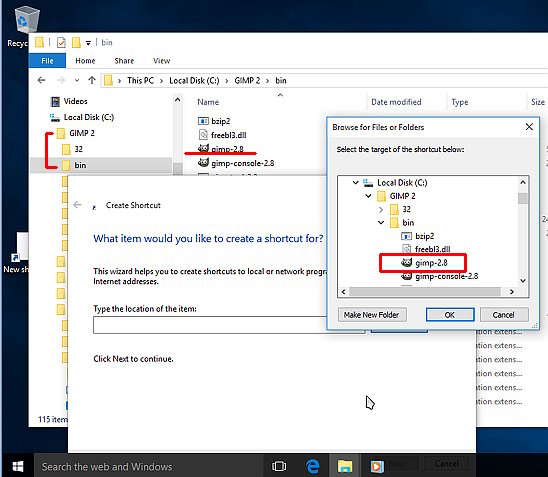
Task: Click the Make New Folder button
Action: pos(371,315)
